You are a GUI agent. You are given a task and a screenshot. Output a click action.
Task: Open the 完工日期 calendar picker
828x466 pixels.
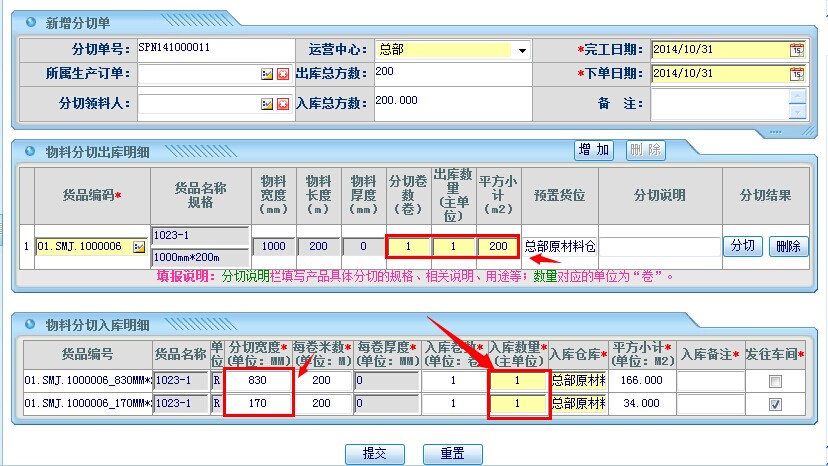click(797, 49)
